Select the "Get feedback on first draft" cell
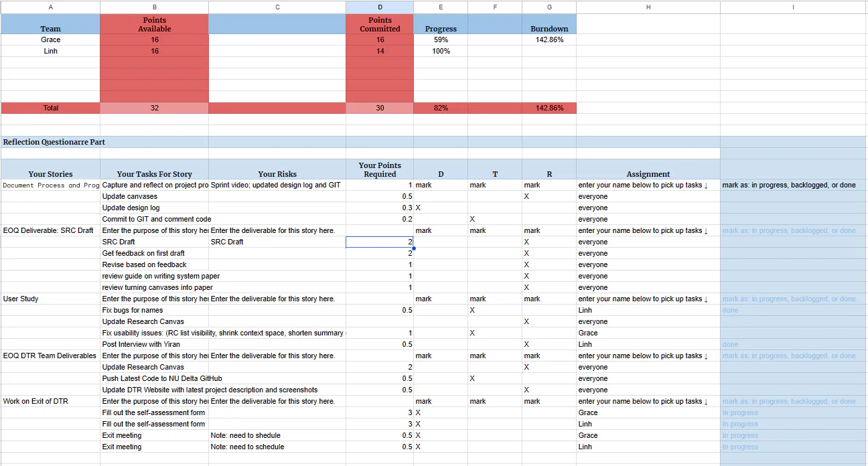868x466 pixels. (x=143, y=254)
